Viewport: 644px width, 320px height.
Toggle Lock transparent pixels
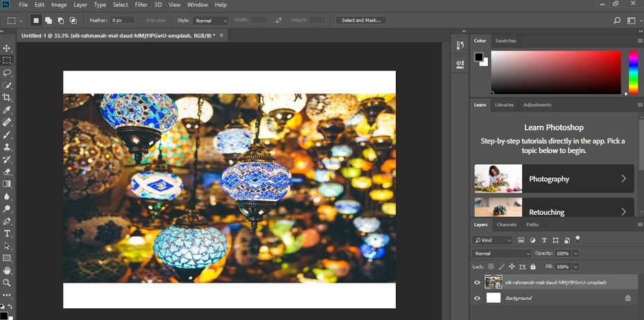click(491, 267)
